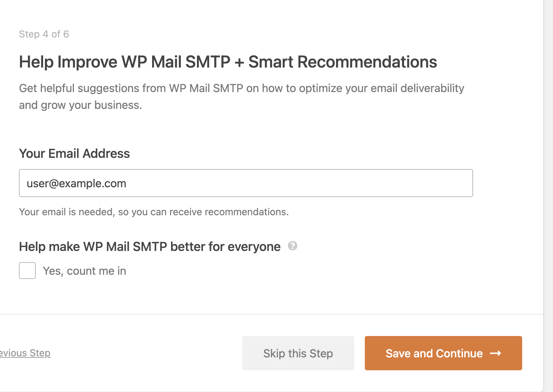Click the "Your email is needed" helper text

click(154, 212)
